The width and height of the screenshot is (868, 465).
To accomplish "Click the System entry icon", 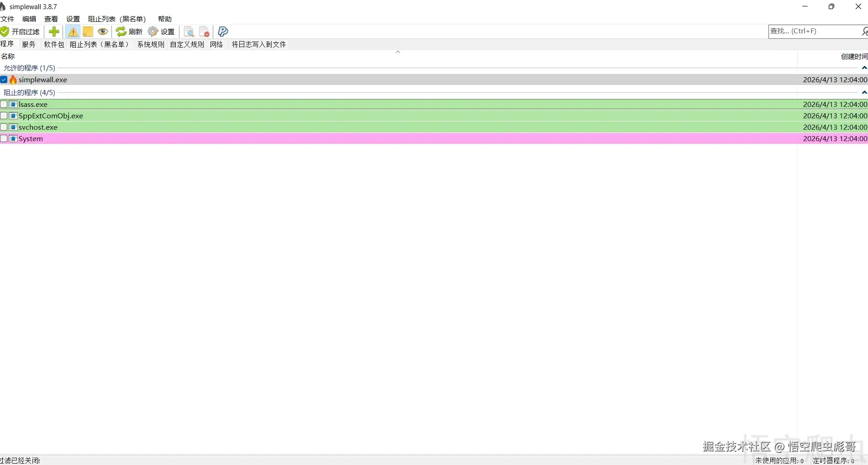I will [13, 138].
